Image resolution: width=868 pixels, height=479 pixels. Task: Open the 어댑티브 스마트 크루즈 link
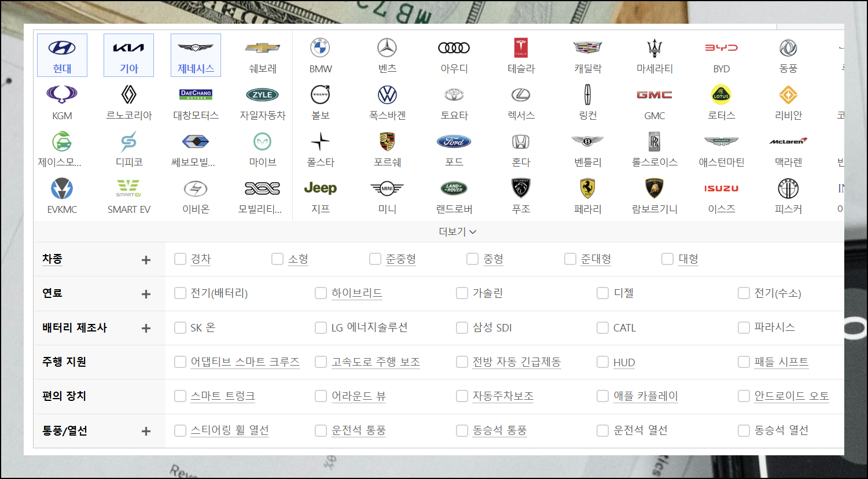click(x=245, y=362)
